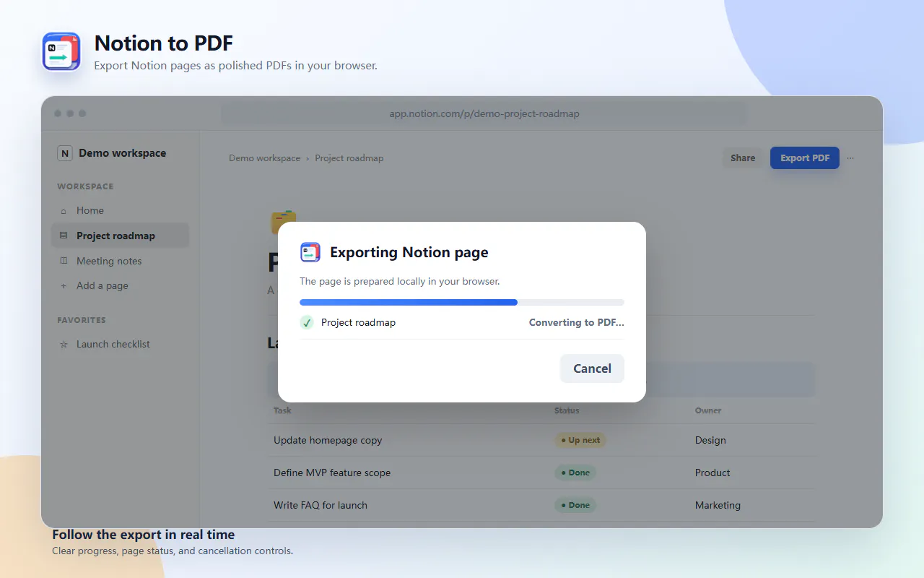924x578 pixels.
Task: Click Project roadmap in the export dialog
Action: pos(358,322)
